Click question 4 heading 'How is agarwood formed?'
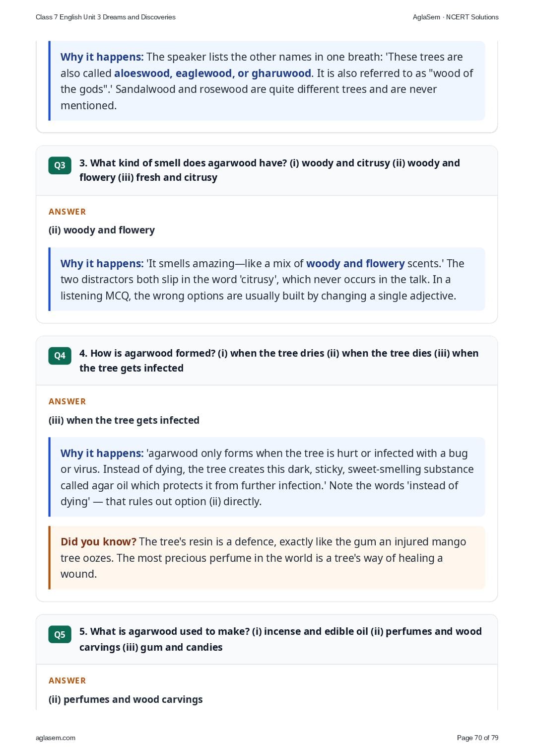534x756 pixels. [279, 361]
